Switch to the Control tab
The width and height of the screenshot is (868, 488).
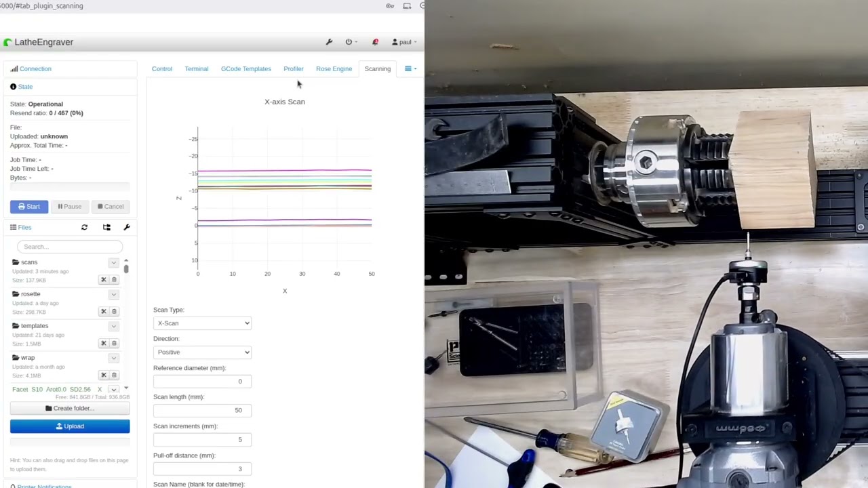[162, 68]
